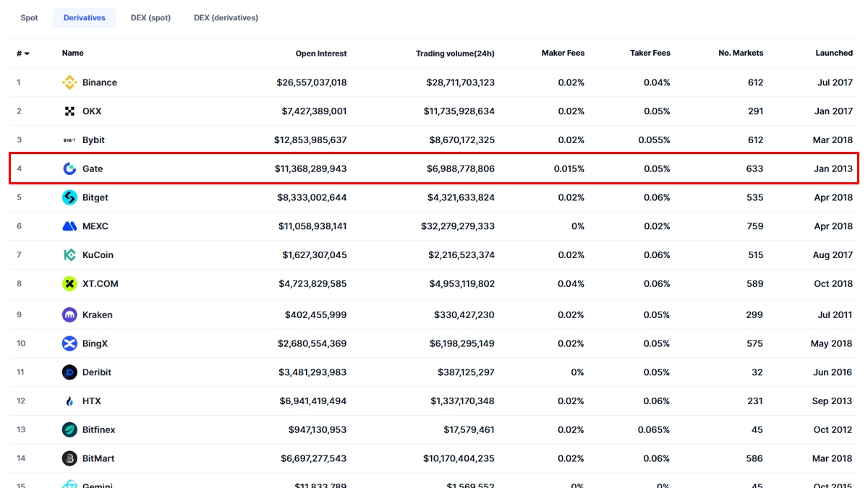Click the Binance exchange logo icon
This screenshot has height=488, width=868.
(x=69, y=82)
